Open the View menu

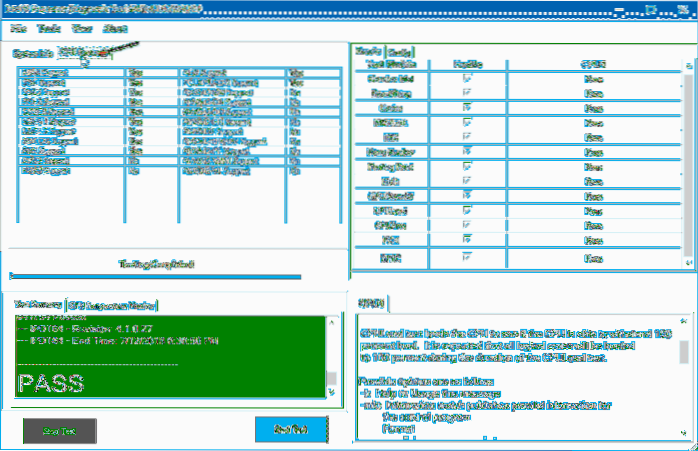pos(79,28)
